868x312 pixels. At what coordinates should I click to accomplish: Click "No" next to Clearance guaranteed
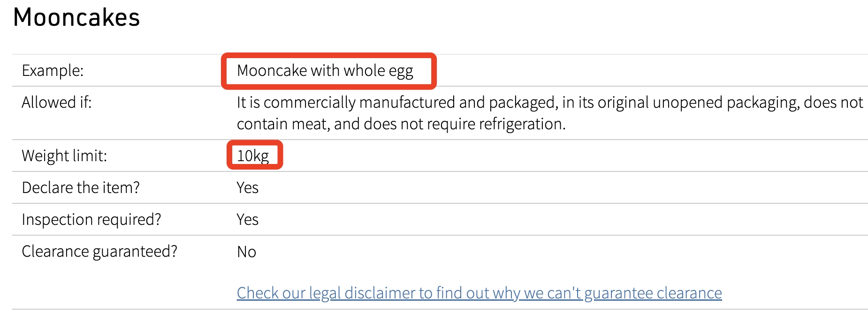[246, 252]
